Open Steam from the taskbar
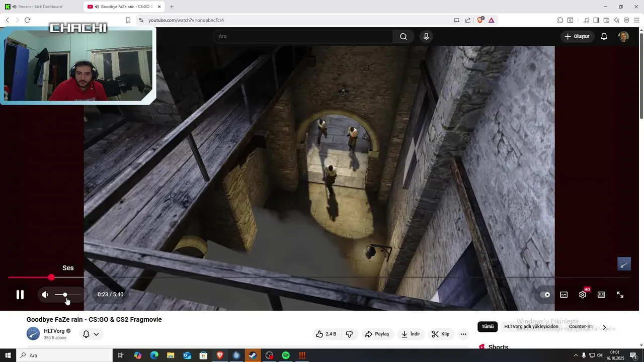 click(253, 355)
